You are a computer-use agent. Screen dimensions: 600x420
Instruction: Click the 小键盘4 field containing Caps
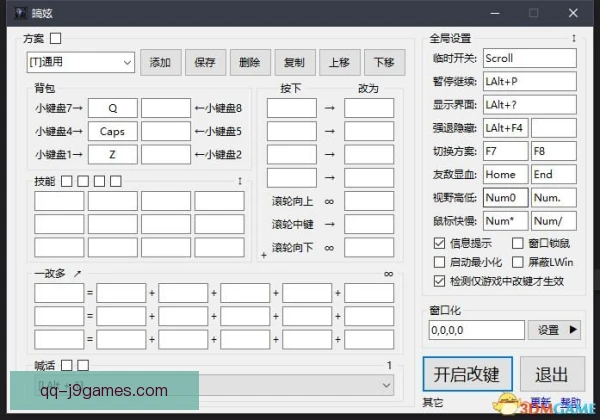pos(112,131)
